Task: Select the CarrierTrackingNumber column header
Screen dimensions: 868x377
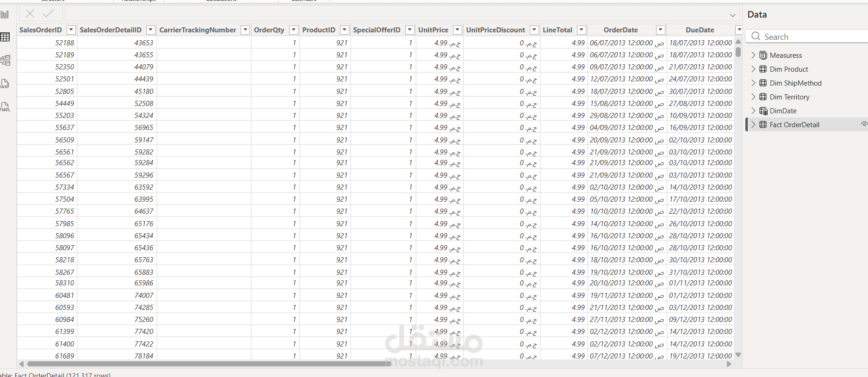Action: pyautogui.click(x=198, y=30)
